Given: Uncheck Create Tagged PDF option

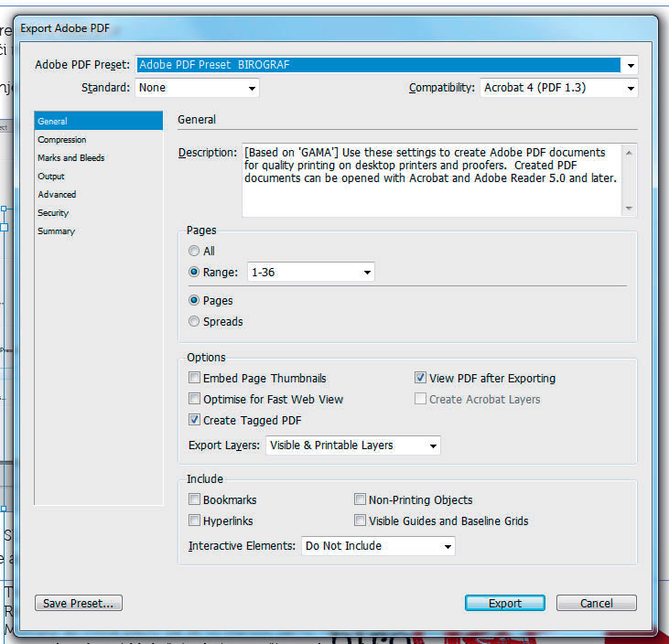Looking at the screenshot, I should click(x=195, y=420).
